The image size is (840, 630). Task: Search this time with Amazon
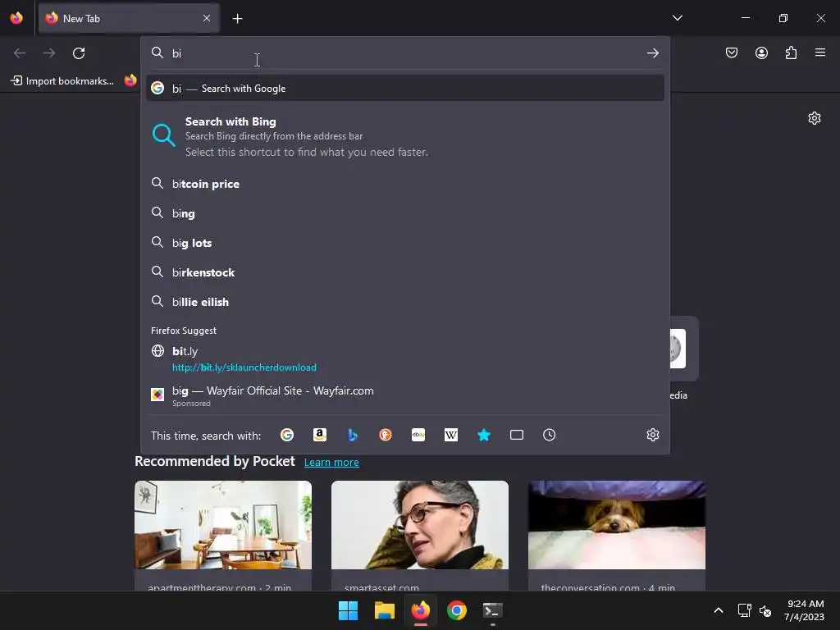(x=320, y=435)
